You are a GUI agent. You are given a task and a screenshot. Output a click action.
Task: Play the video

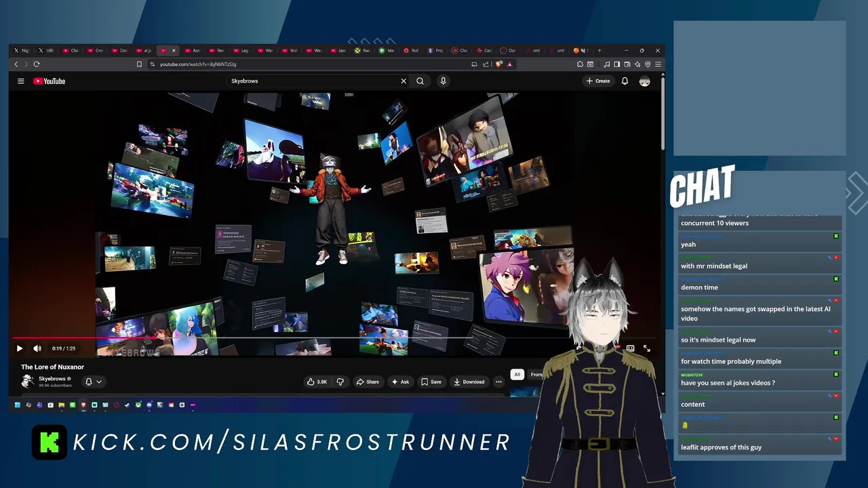20,348
